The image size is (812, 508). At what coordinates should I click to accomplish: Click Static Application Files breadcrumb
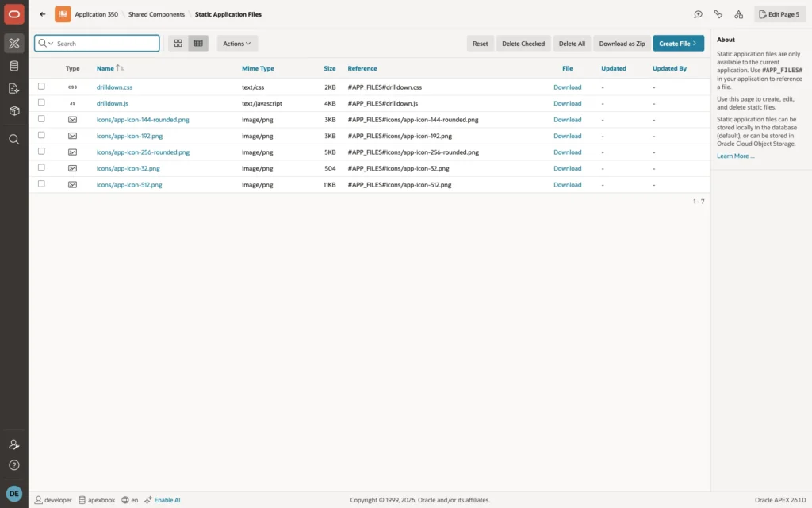[228, 14]
